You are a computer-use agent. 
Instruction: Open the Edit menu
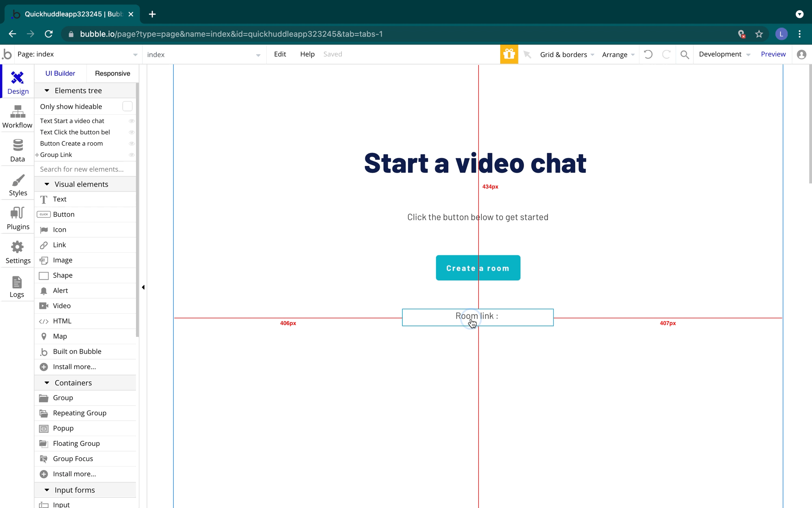click(280, 54)
